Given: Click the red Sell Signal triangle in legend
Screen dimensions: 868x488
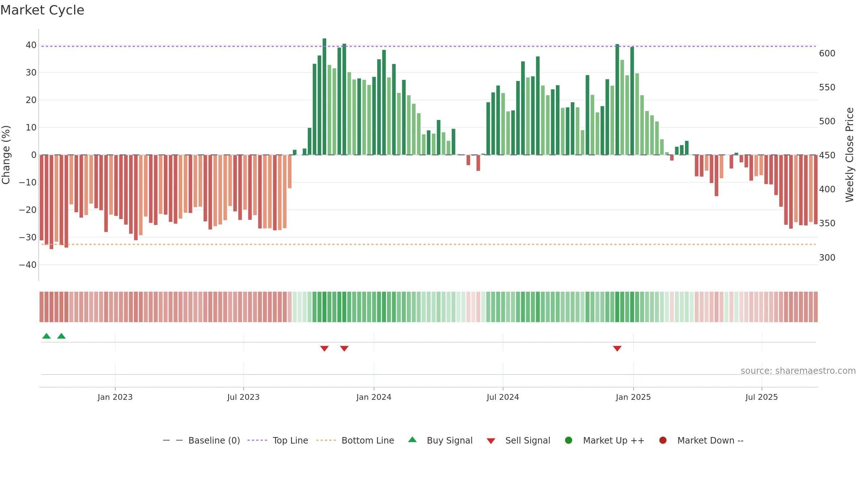Looking at the screenshot, I should [491, 441].
